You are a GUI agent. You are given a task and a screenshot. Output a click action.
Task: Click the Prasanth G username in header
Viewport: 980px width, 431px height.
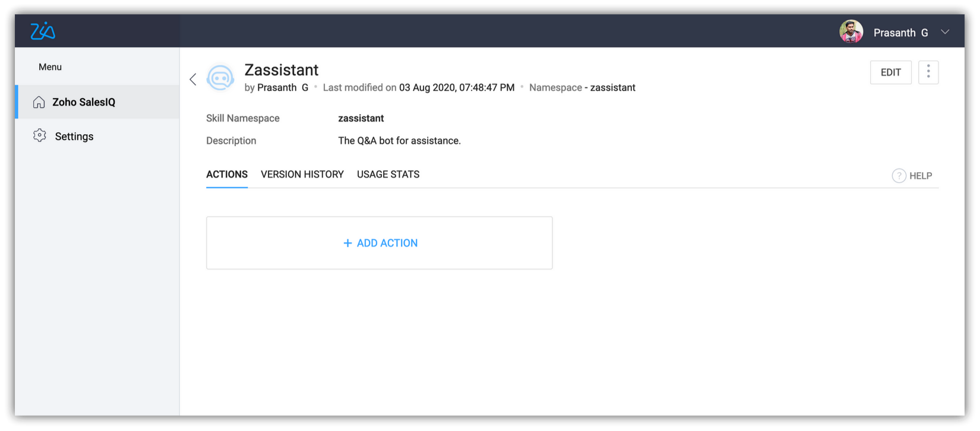[900, 33]
